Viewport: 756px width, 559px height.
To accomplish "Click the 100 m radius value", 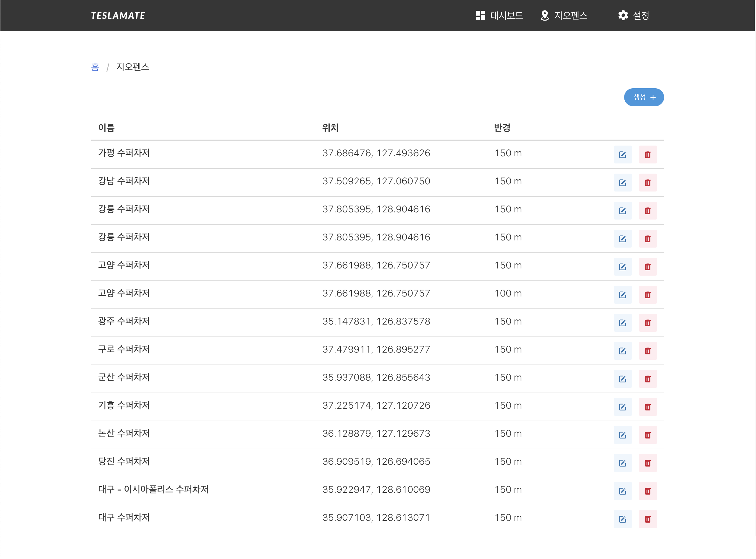I will click(508, 294).
